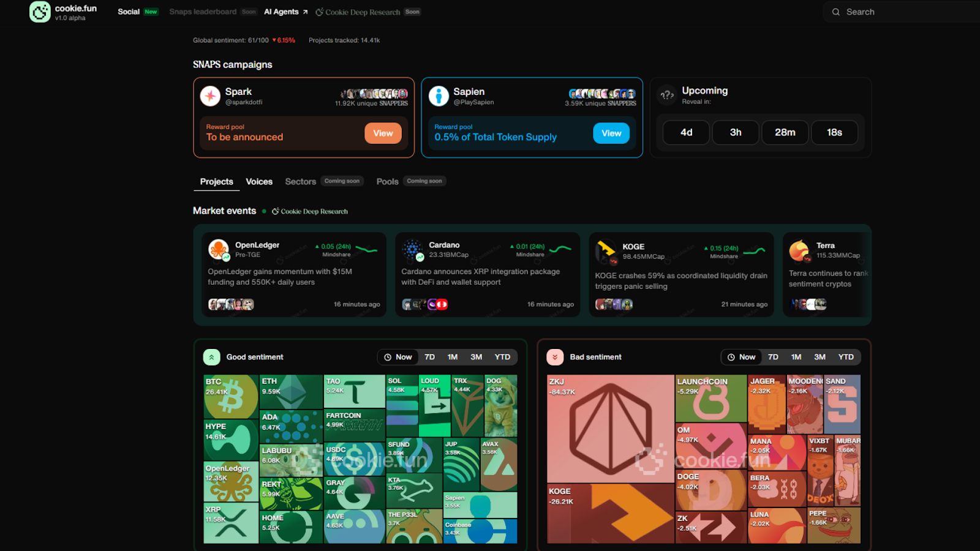This screenshot has height=551, width=980.
Task: Click the KOGE logo in market events
Action: point(606,251)
